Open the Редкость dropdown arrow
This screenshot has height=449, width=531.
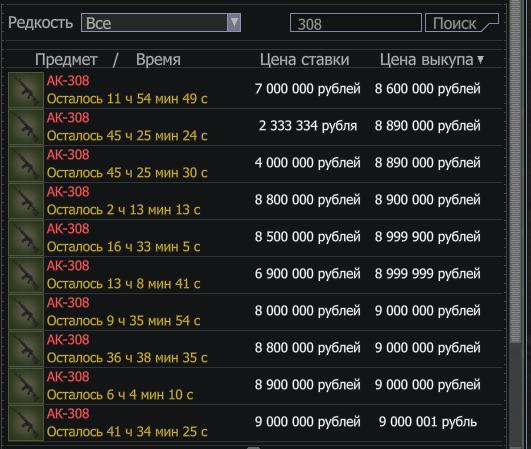click(234, 23)
